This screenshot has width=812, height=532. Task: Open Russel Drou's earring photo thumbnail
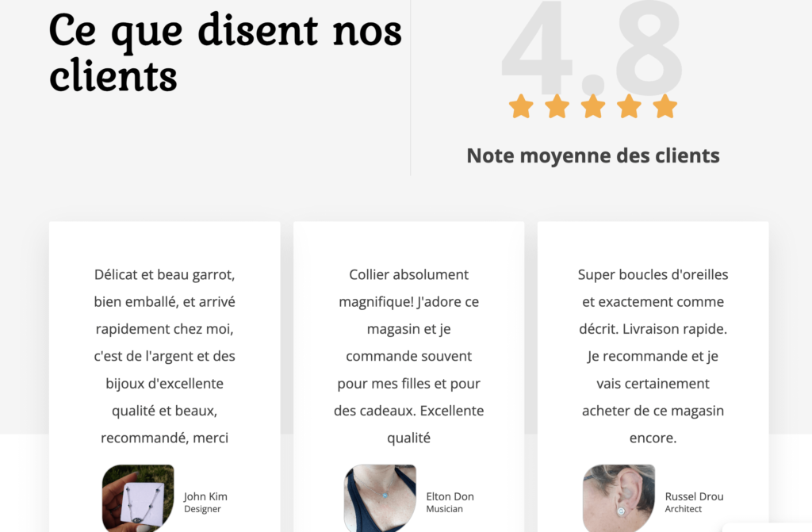click(x=619, y=499)
